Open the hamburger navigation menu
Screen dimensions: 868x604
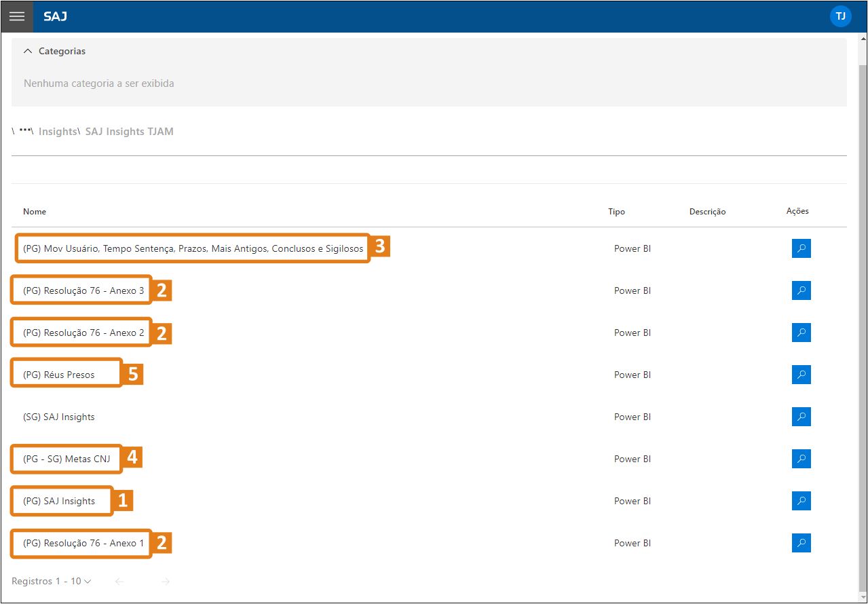coord(17,16)
